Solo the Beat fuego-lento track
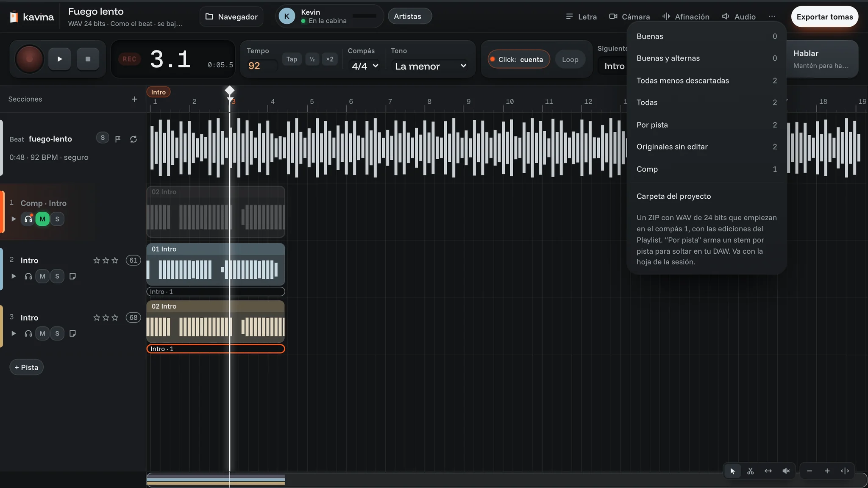This screenshot has height=488, width=868. (103, 138)
